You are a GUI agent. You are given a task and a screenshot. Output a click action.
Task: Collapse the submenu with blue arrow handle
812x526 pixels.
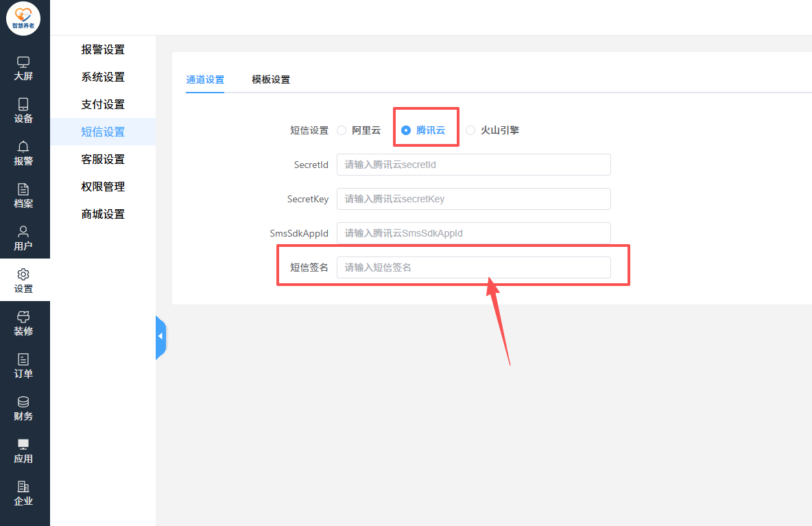coord(160,337)
